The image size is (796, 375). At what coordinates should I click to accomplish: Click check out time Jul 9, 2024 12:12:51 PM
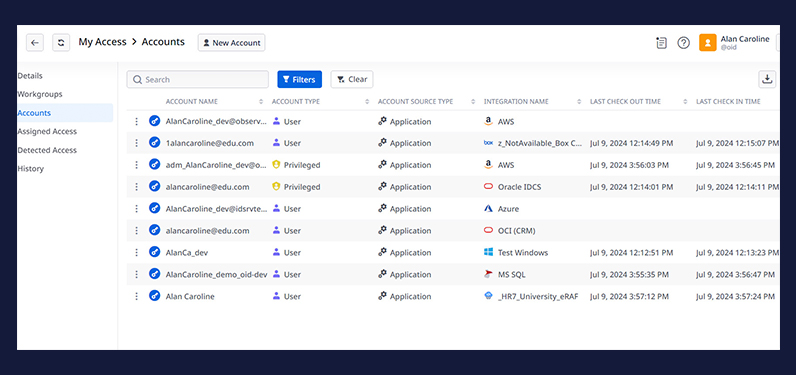[x=632, y=252]
